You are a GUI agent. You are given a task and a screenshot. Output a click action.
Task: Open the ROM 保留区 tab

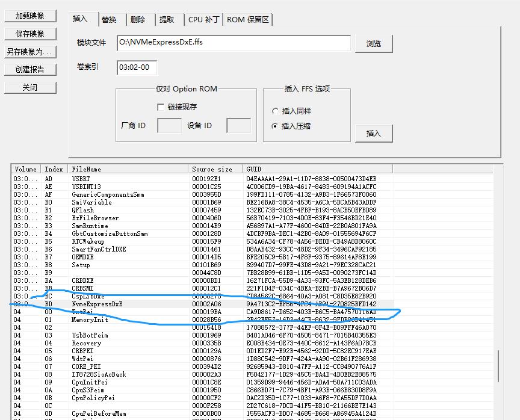coord(248,20)
